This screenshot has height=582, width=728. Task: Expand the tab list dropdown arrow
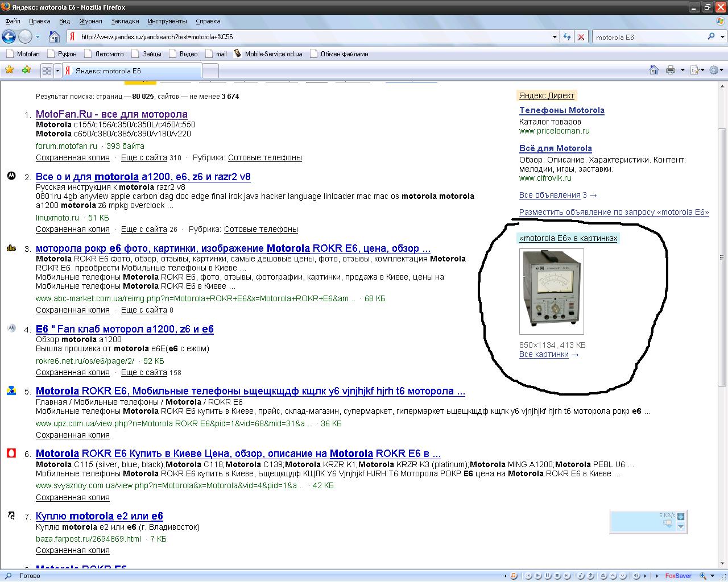(57, 70)
